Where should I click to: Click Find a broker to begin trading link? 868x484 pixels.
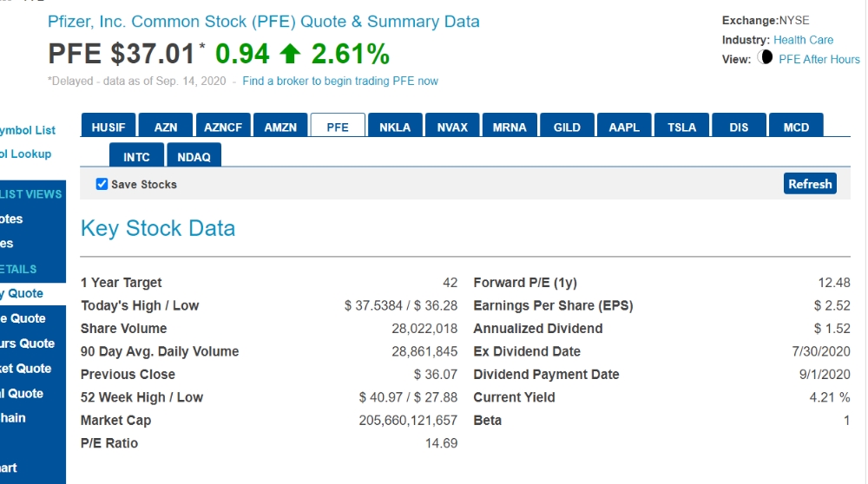[340, 81]
